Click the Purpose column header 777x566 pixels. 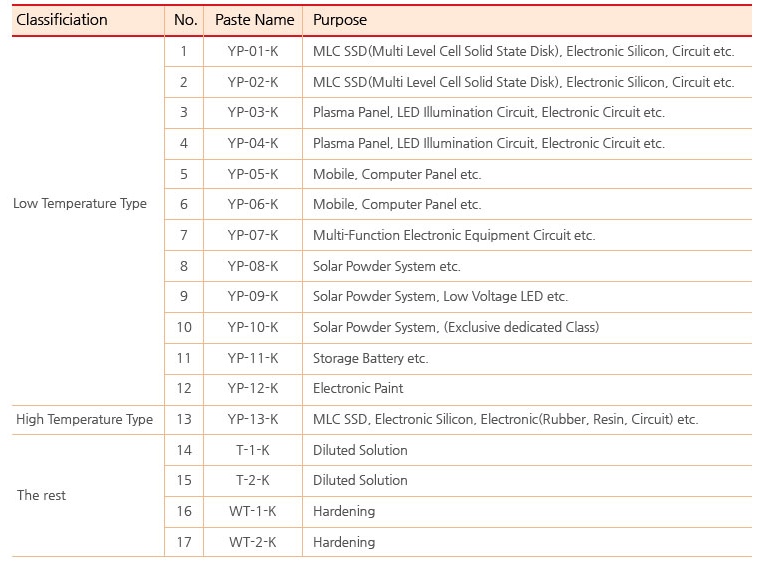340,20
